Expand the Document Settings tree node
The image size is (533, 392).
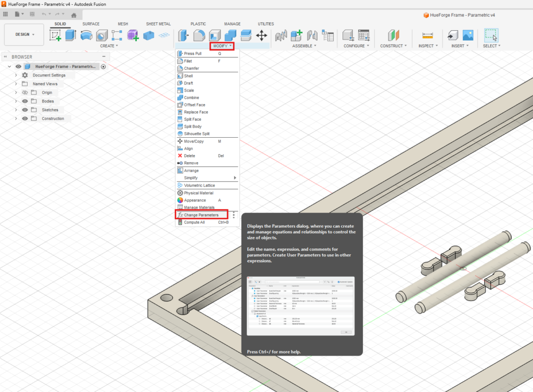(16, 75)
